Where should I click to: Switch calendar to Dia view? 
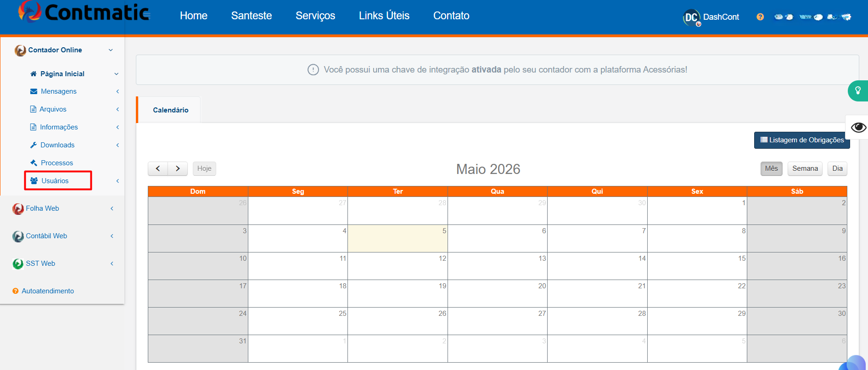[x=838, y=168]
